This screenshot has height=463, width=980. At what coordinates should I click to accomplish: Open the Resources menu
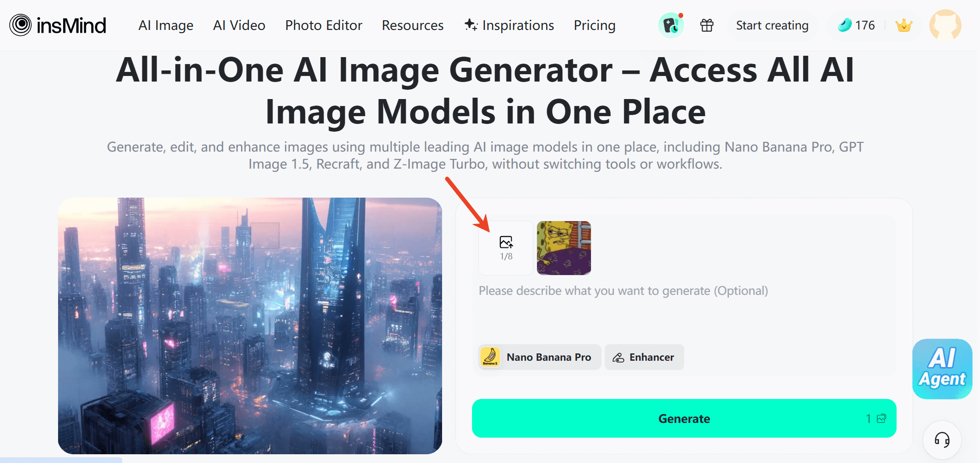(x=412, y=25)
